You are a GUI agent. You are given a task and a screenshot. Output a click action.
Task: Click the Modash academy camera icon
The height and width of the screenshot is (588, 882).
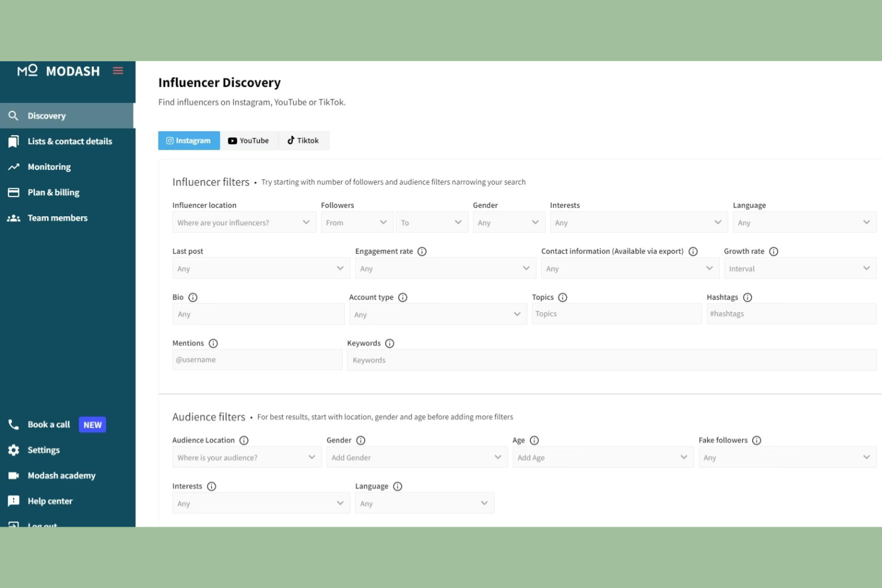pos(14,475)
